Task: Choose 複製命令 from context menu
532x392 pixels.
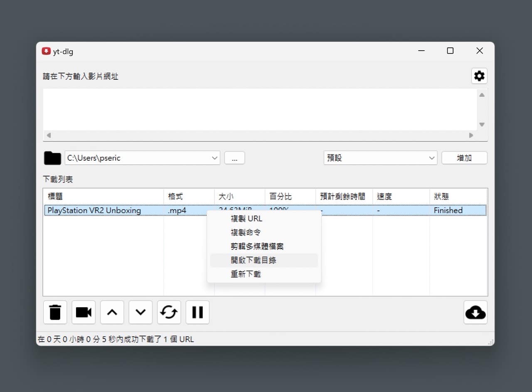Action: point(264,233)
